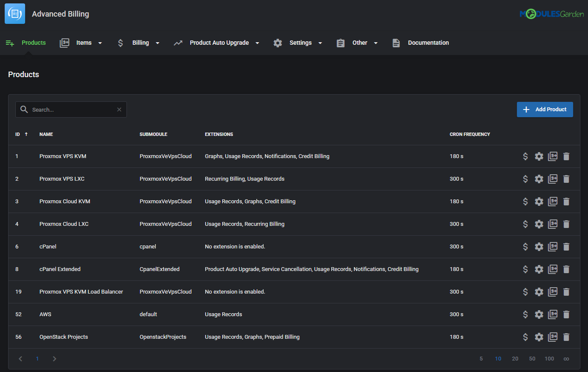588x372 pixels.
Task: Open settings gear for Proxmox VPS LXC
Action: click(539, 179)
